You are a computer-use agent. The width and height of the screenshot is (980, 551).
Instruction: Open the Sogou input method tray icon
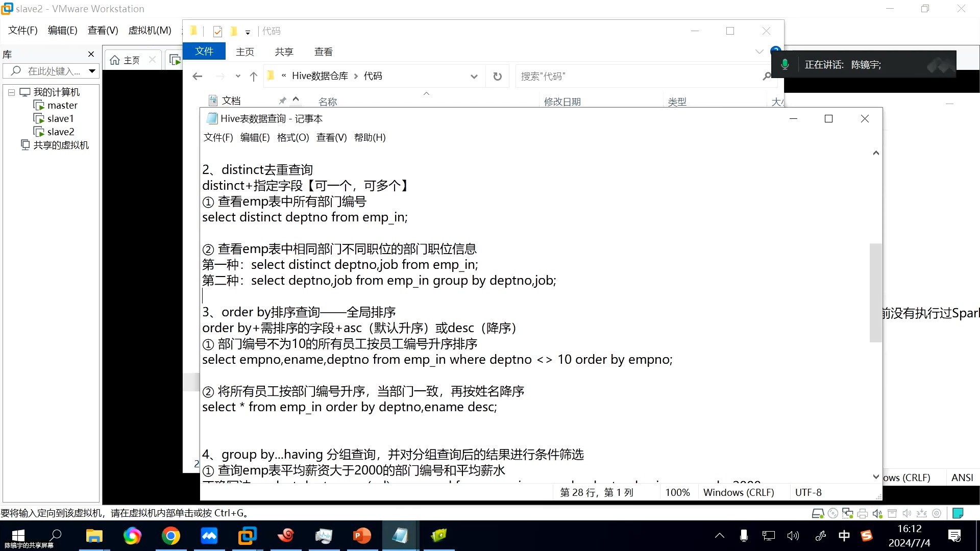click(867, 536)
